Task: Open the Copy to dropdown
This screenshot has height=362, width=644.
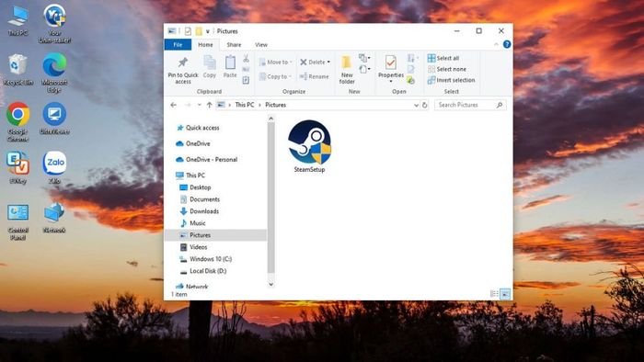Action: [x=275, y=76]
